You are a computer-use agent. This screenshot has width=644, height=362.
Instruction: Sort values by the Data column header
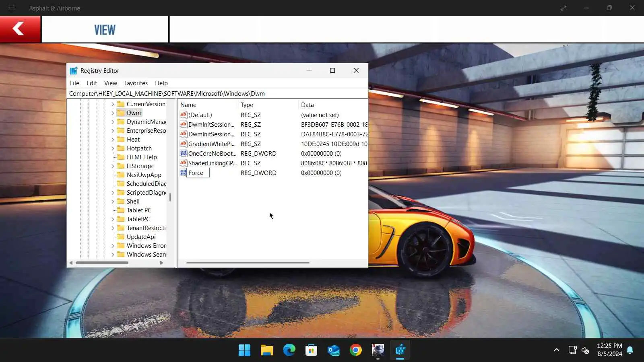click(333, 105)
